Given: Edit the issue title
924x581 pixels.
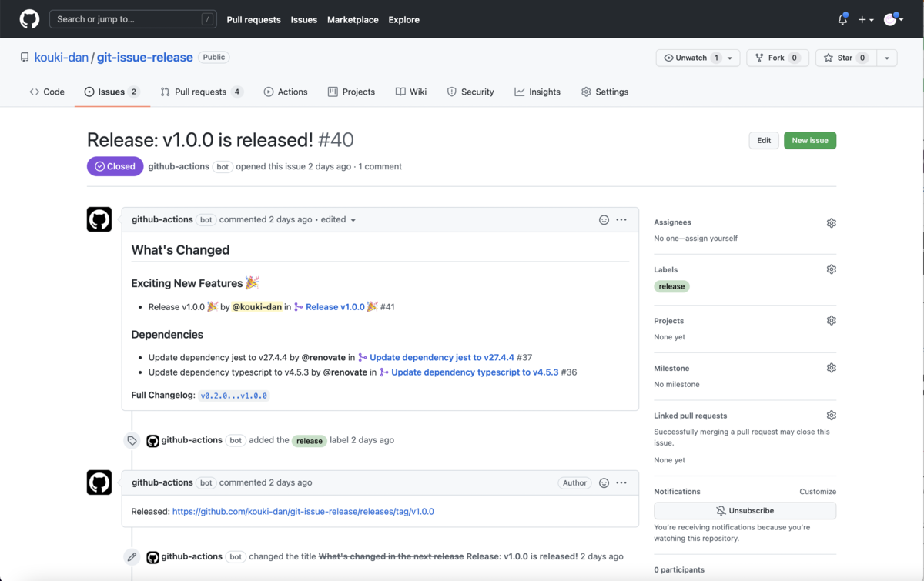Looking at the screenshot, I should click(x=764, y=140).
